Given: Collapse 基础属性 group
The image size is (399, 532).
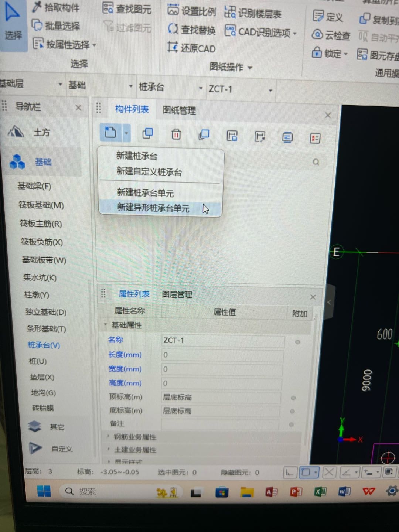Looking at the screenshot, I should click(x=106, y=325).
